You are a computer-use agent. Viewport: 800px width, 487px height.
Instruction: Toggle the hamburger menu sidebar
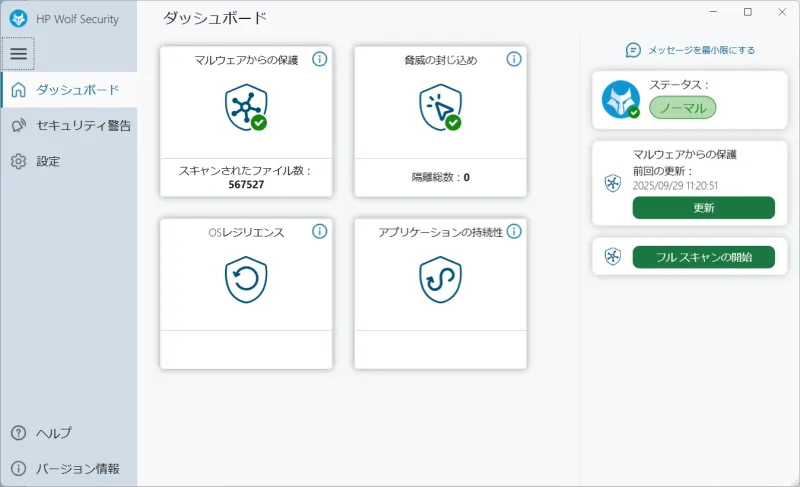pos(18,53)
